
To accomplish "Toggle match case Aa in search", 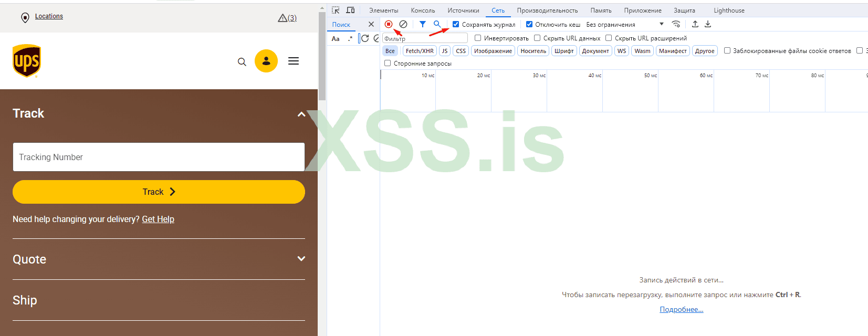I will click(x=336, y=38).
